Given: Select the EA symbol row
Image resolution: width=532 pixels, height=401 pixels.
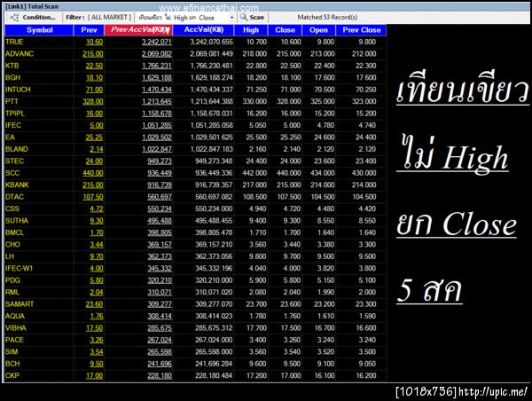Looking at the screenshot, I should click(x=195, y=138).
